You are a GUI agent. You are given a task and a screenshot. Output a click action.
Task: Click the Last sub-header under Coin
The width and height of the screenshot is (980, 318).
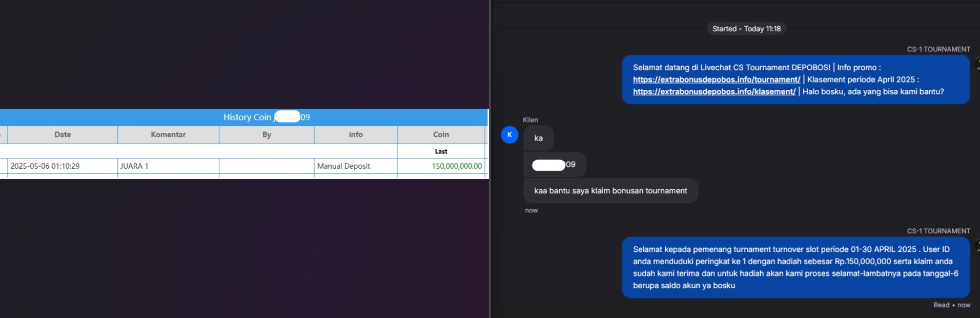click(441, 151)
